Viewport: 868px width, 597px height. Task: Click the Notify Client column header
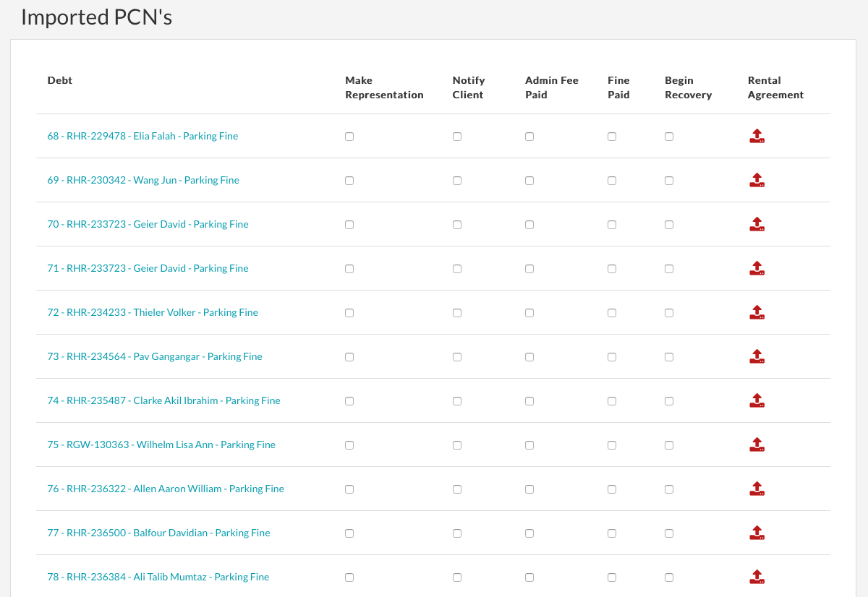coord(469,87)
